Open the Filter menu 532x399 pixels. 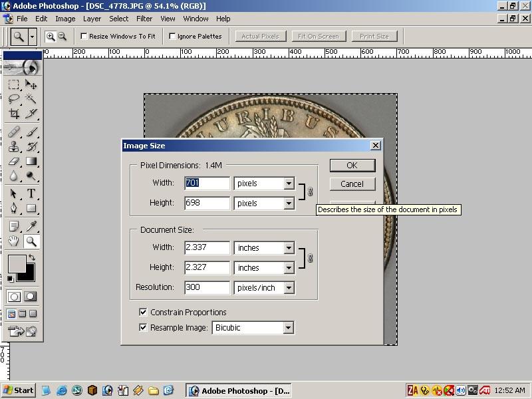pos(144,19)
